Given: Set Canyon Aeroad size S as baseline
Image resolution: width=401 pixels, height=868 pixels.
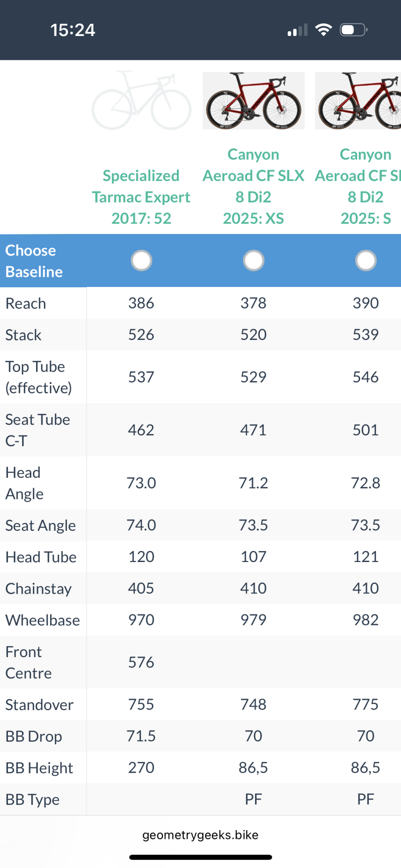Looking at the screenshot, I should [366, 260].
